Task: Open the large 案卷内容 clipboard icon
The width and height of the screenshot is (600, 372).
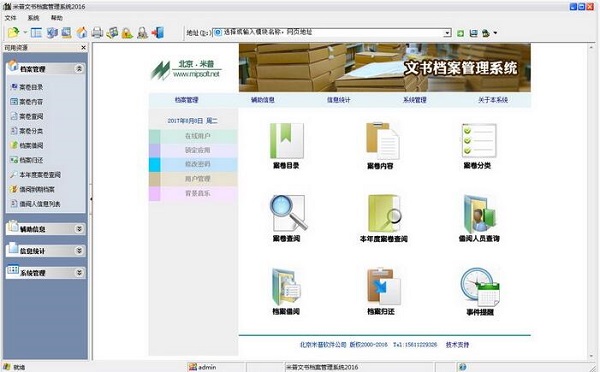Action: point(382,141)
